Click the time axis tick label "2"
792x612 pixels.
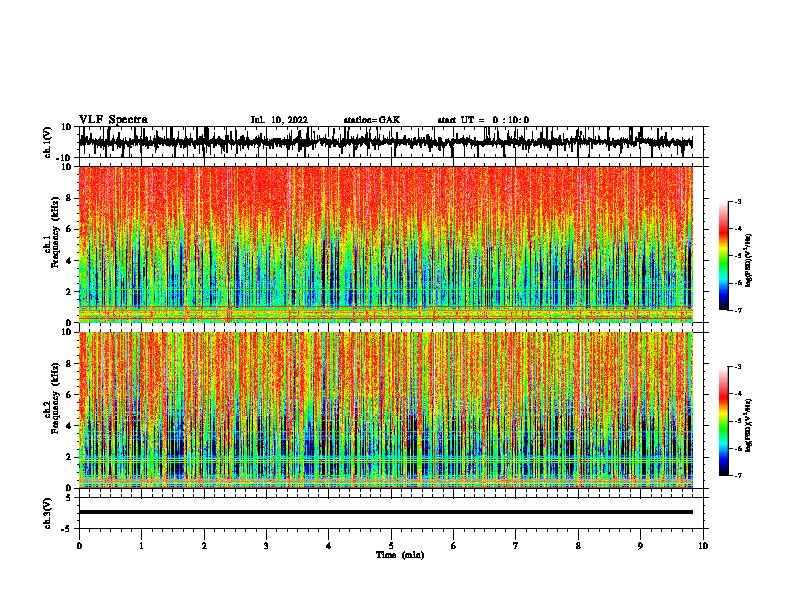[204, 546]
